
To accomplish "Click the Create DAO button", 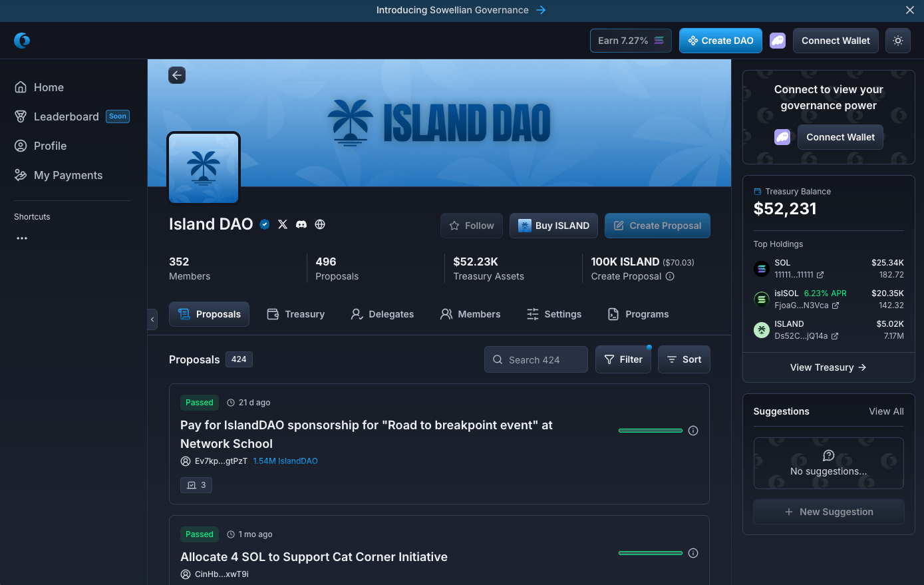I will tap(720, 41).
